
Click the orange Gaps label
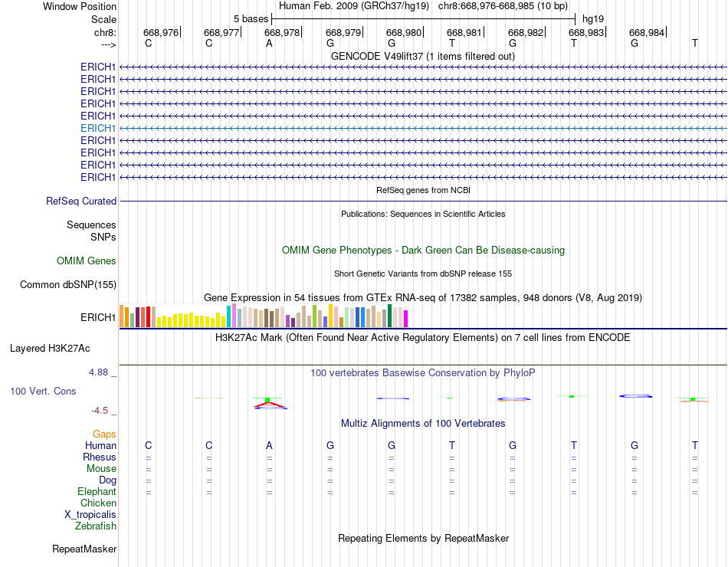104,434
